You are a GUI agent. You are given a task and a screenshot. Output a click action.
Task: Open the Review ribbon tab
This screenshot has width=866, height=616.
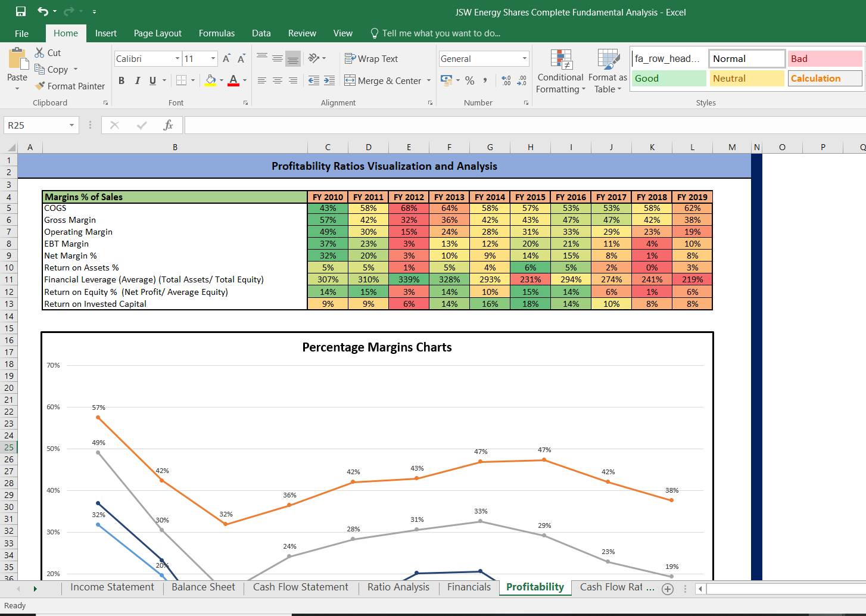pos(302,33)
